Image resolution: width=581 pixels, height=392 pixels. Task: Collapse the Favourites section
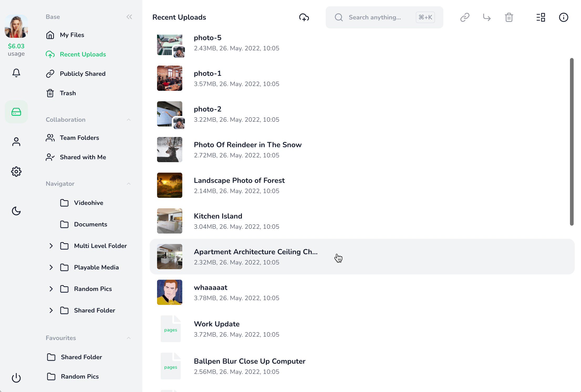point(129,338)
